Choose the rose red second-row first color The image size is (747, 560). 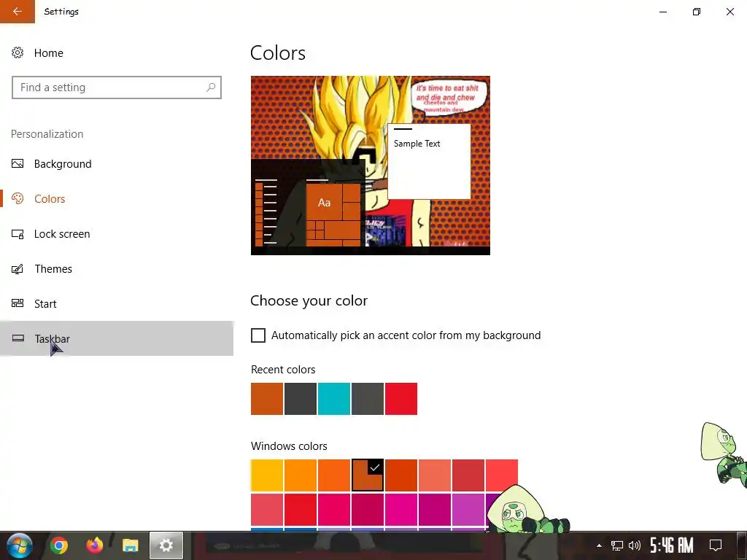267,510
